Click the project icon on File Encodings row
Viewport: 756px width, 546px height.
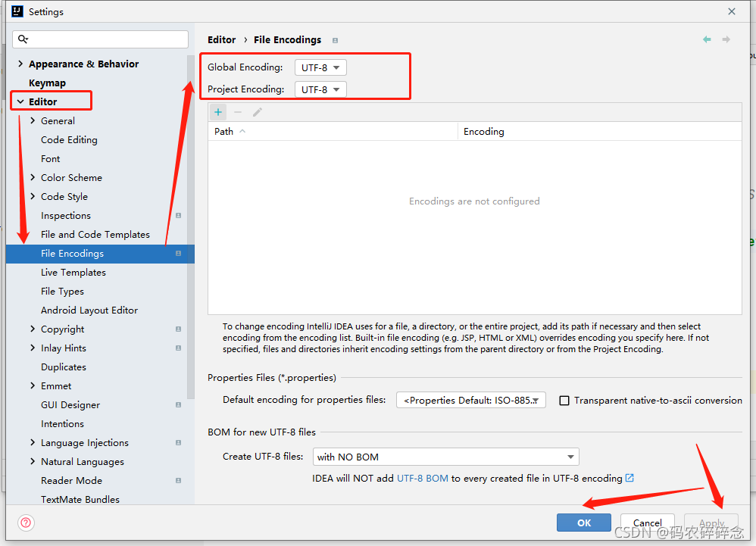click(178, 254)
